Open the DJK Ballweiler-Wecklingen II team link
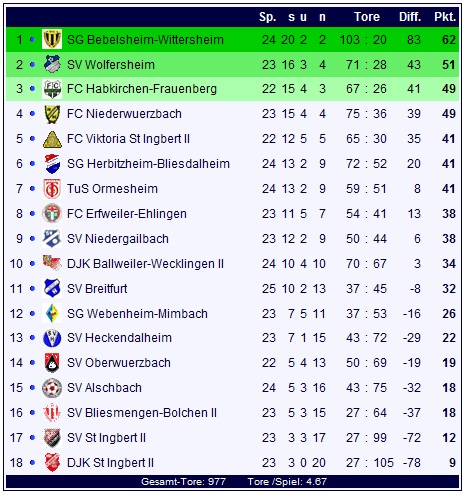Image resolution: width=465 pixels, height=495 pixels. click(x=145, y=264)
